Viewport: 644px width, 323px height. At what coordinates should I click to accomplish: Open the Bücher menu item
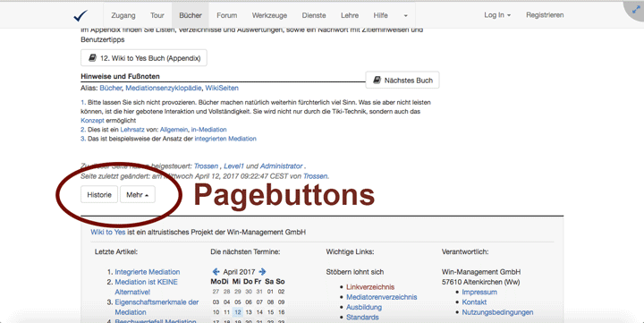click(x=191, y=15)
